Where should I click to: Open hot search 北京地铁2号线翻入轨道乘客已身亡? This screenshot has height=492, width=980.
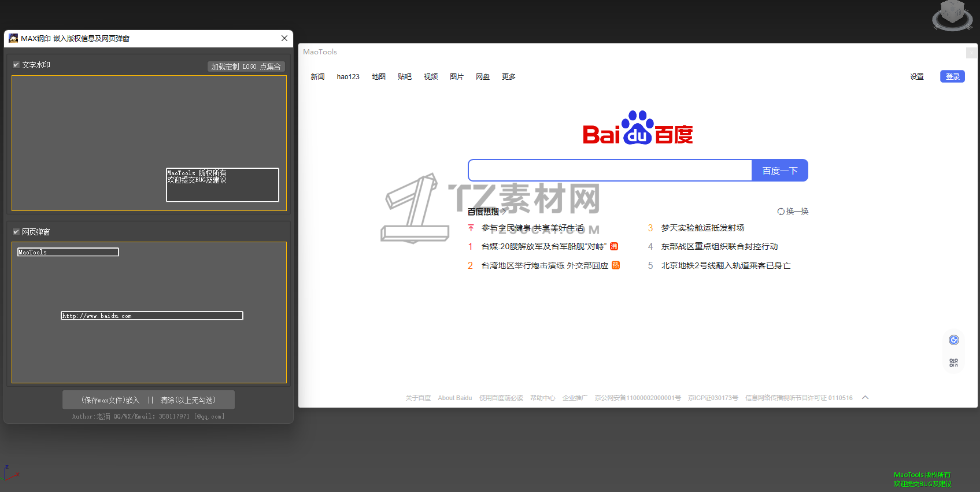726,265
